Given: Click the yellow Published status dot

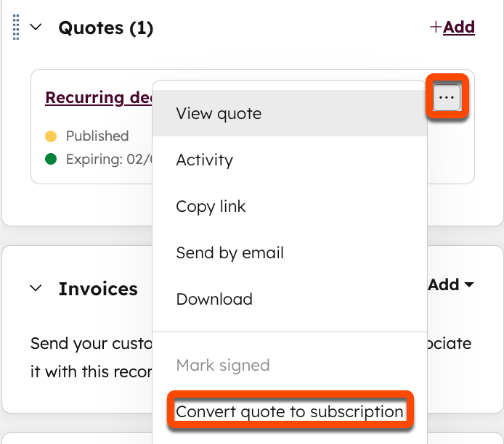Looking at the screenshot, I should (51, 136).
